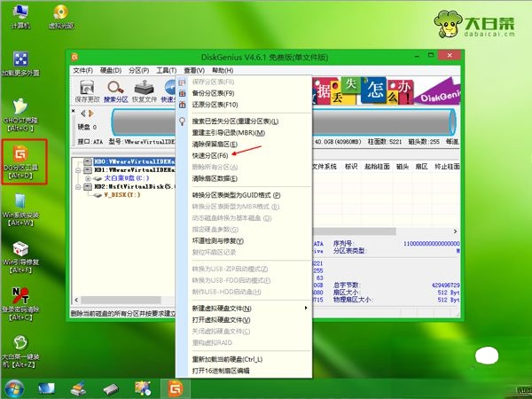This screenshot has width=532, height=399.
Task: Select 大白菜U盘(C:) partition
Action: click(126, 178)
